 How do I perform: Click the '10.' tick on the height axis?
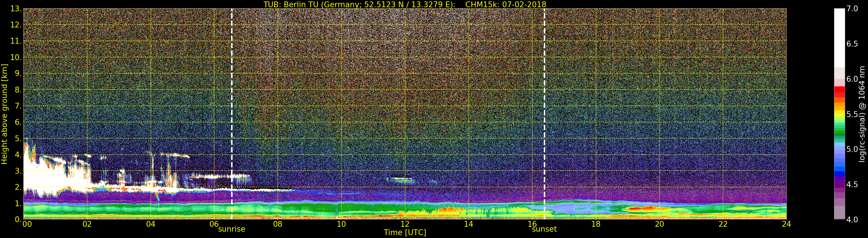tap(16, 57)
